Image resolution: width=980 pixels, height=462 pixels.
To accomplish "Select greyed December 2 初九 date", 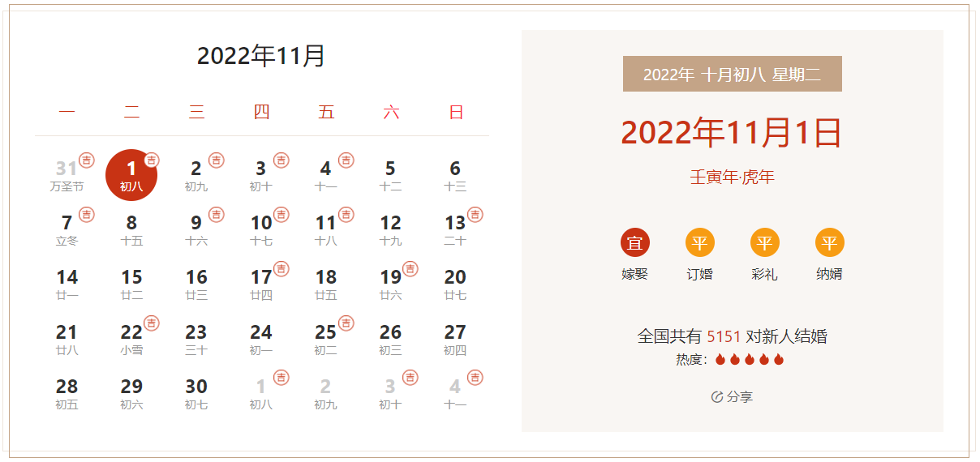I will coord(326,393).
